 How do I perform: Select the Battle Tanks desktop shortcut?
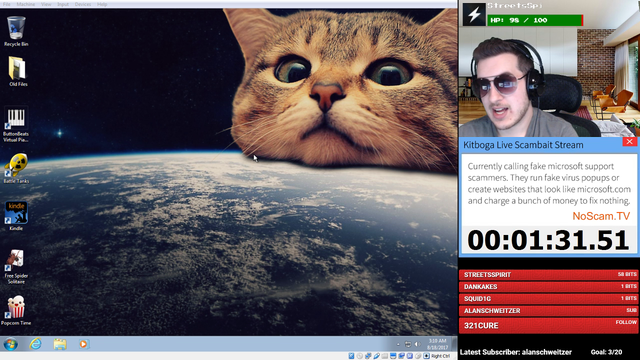pyautogui.click(x=16, y=168)
